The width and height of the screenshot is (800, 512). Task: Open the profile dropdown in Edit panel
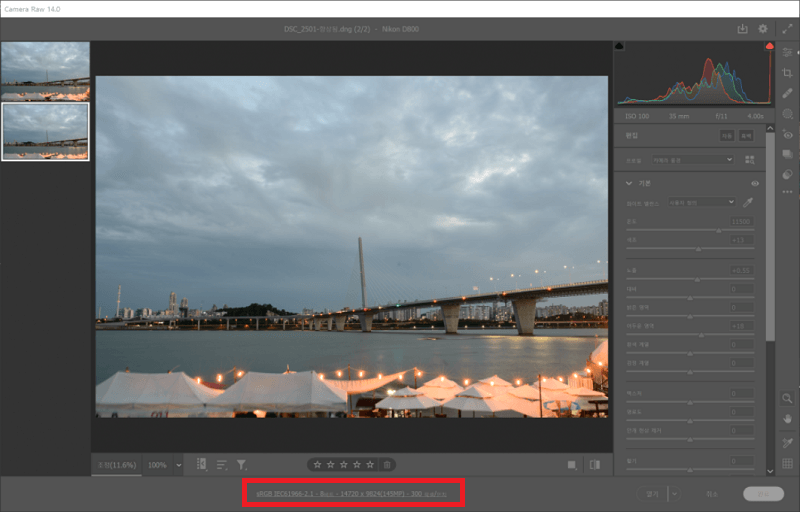693,159
